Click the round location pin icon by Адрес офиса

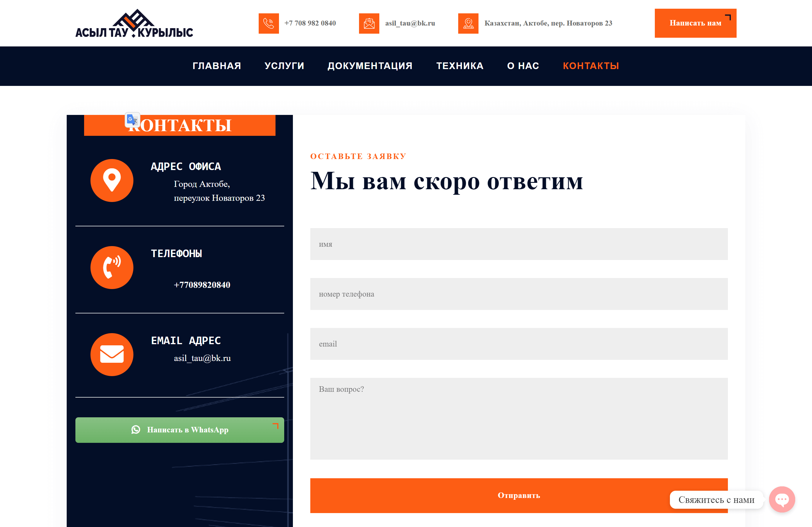pyautogui.click(x=112, y=180)
